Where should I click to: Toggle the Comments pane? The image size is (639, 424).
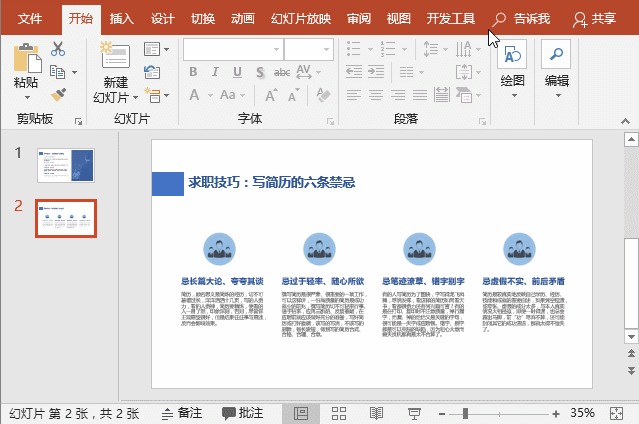pos(241,413)
